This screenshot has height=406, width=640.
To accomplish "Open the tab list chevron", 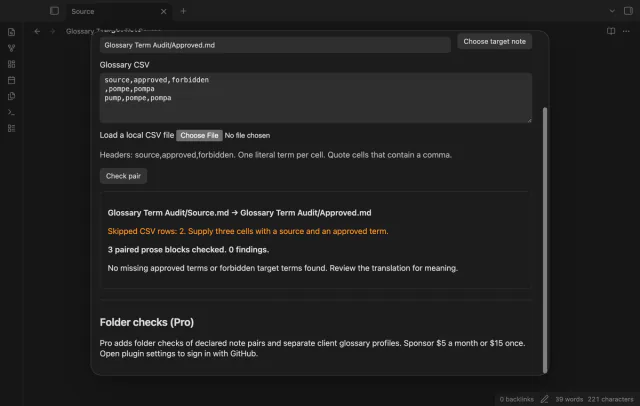I will pyautogui.click(x=612, y=11).
